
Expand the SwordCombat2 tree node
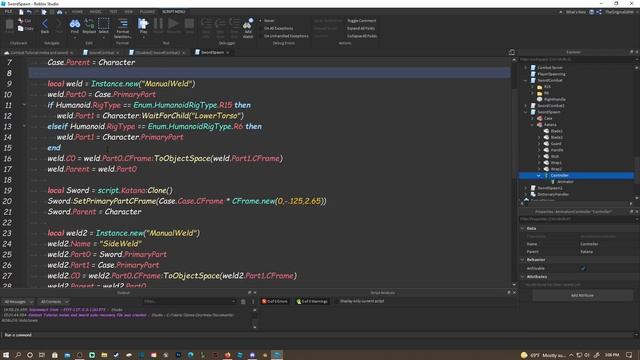[526, 106]
